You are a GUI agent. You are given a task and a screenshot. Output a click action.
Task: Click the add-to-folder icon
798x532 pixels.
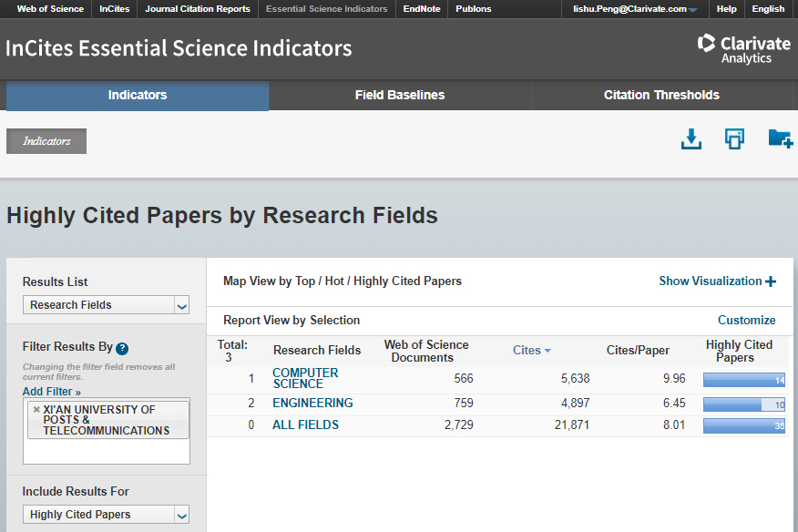780,138
